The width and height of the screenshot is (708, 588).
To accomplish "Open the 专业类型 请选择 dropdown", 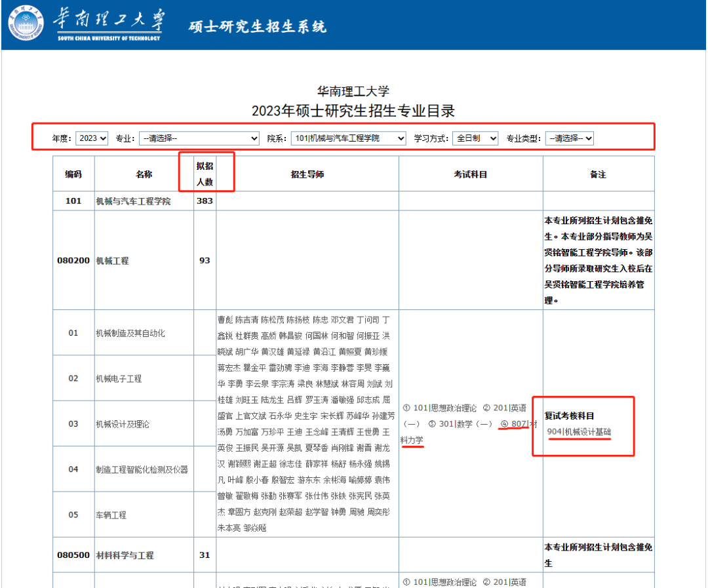I will click(570, 138).
